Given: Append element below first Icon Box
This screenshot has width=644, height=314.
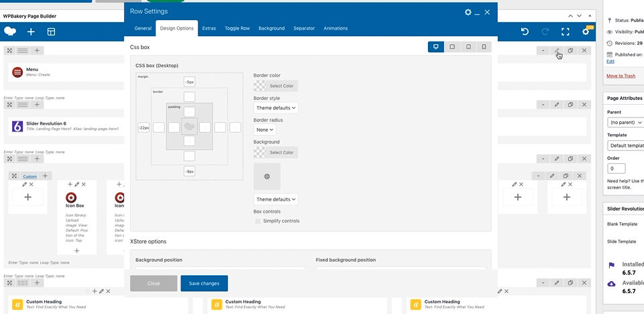Looking at the screenshot, I should 76,251.
